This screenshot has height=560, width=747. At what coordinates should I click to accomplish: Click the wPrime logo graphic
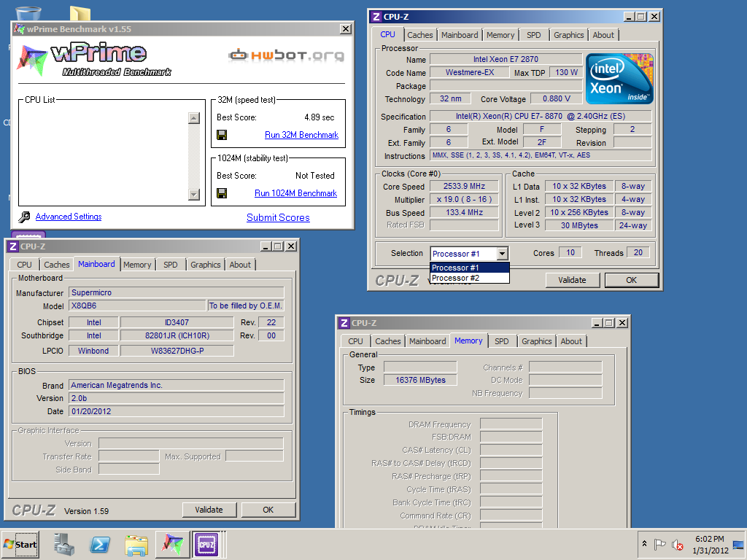(x=94, y=59)
